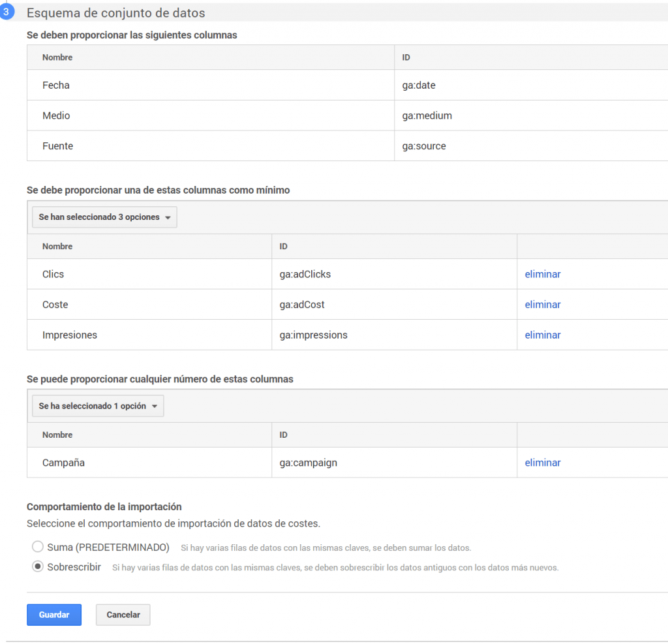Select the Suma (PREDETERMINADO) radio button
The image size is (668, 644).
coord(38,546)
